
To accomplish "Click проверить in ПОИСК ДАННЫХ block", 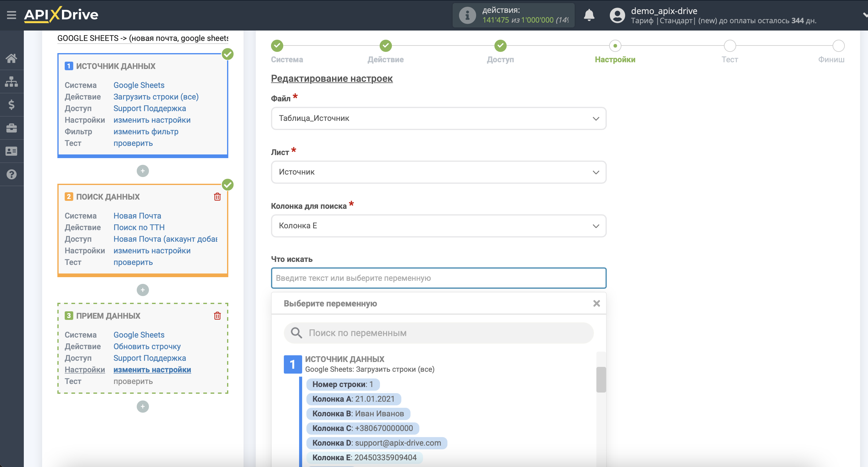I will [133, 262].
